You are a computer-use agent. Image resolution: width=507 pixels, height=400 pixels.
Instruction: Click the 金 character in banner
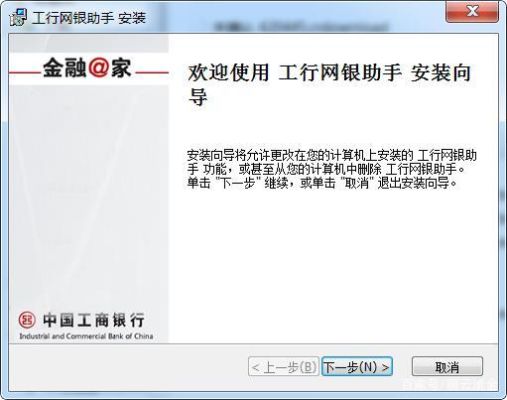coord(54,68)
